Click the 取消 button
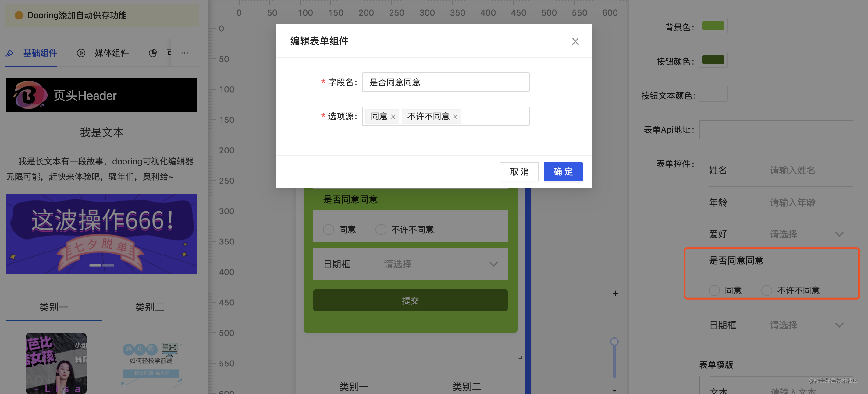The height and width of the screenshot is (394, 868). (519, 172)
